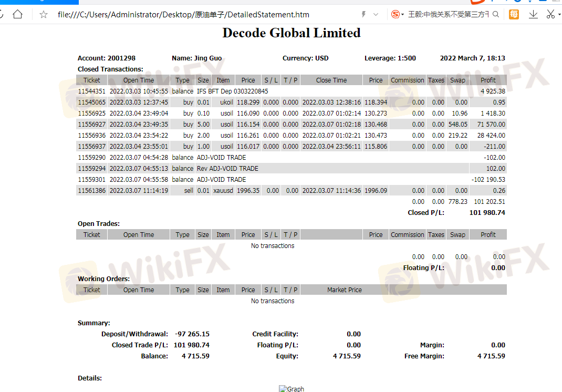The width and height of the screenshot is (562, 392).
Task: Click the Working Orders: heading
Action: [x=103, y=278]
